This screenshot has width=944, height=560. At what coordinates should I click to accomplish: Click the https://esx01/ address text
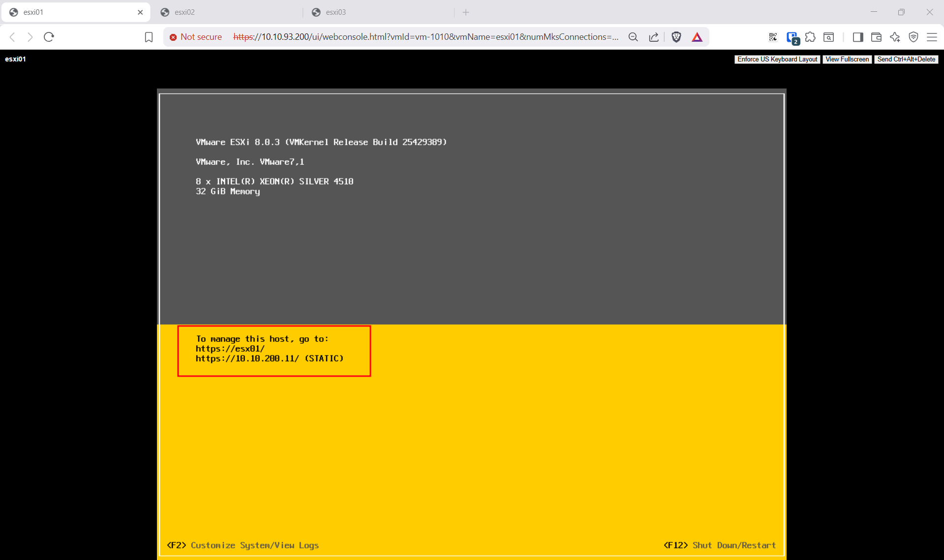[x=230, y=349]
